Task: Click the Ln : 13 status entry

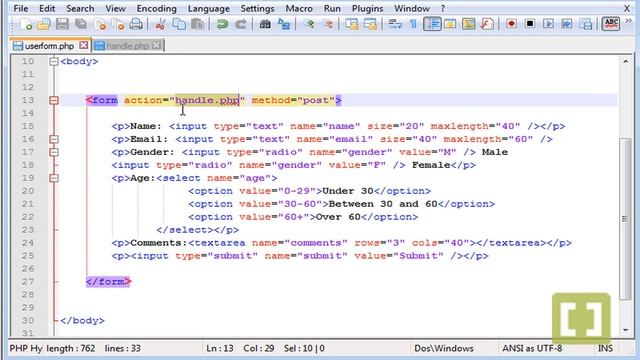Action: pyautogui.click(x=220, y=348)
